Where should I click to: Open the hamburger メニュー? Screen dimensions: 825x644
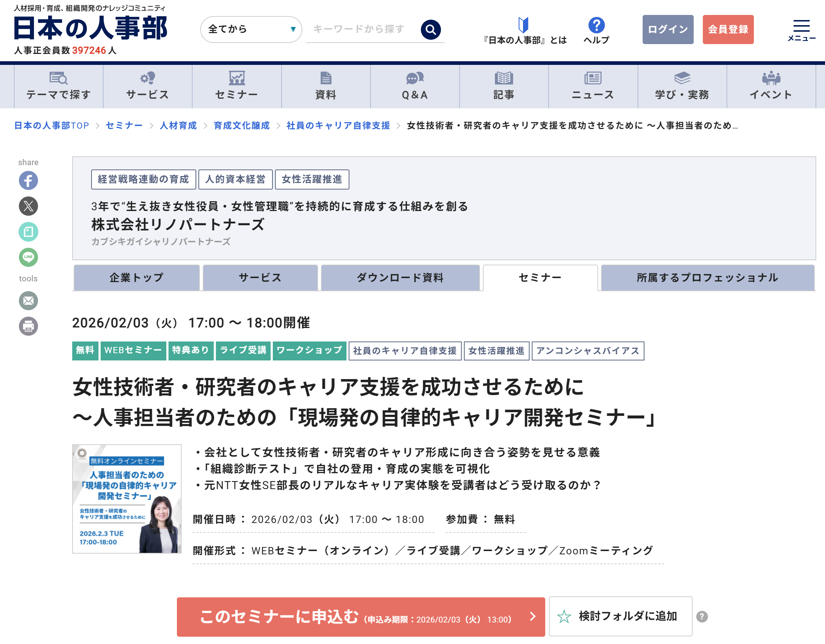pos(801,30)
